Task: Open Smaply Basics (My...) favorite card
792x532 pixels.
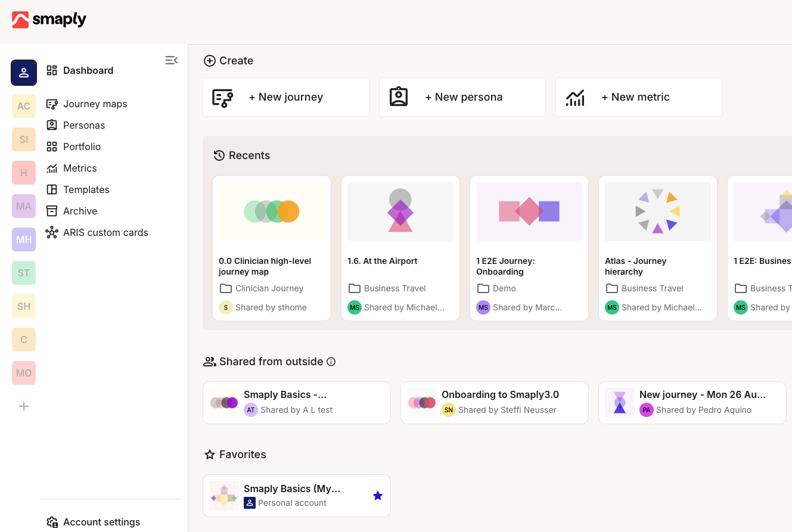Action: click(x=297, y=496)
